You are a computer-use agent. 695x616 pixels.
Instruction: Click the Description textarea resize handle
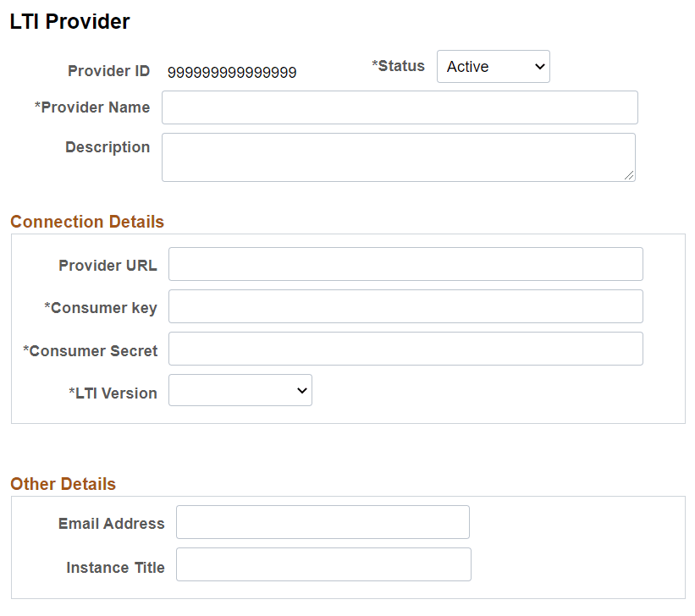(630, 175)
